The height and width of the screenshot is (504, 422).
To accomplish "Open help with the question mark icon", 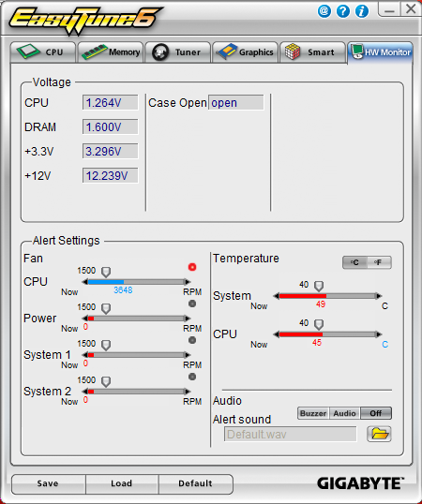I will click(343, 11).
